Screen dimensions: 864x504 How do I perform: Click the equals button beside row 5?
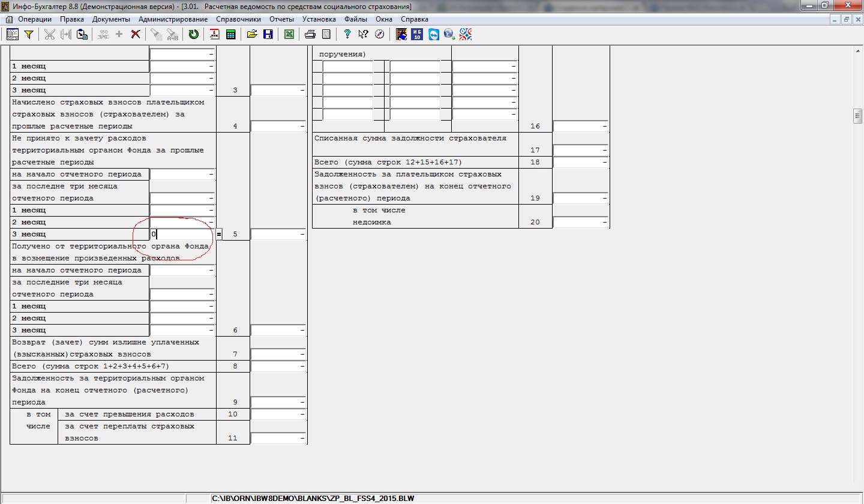click(x=219, y=234)
